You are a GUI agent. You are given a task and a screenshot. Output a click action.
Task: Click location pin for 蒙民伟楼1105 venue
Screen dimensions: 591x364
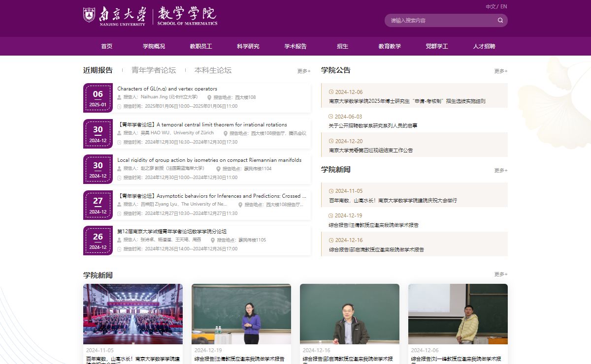click(x=213, y=240)
